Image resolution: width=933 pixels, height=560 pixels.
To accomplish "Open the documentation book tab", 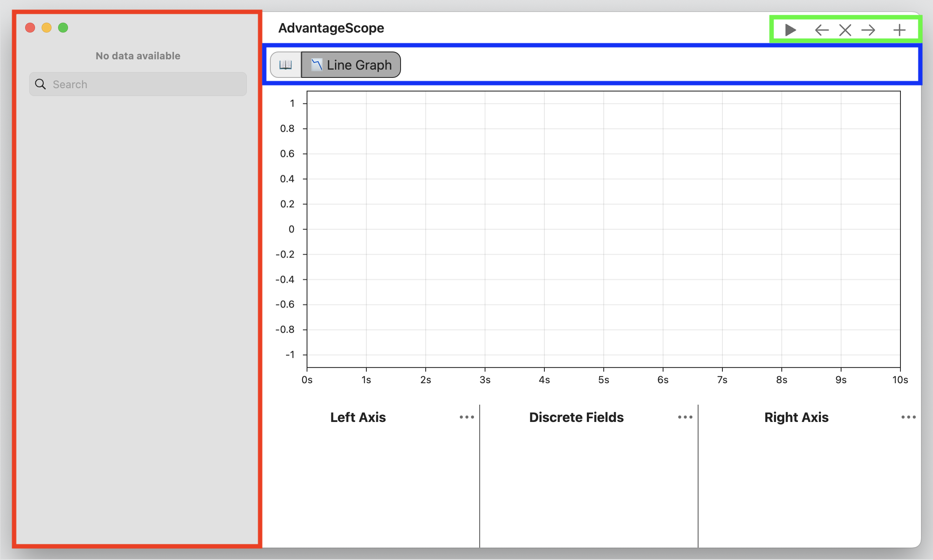I will (286, 65).
